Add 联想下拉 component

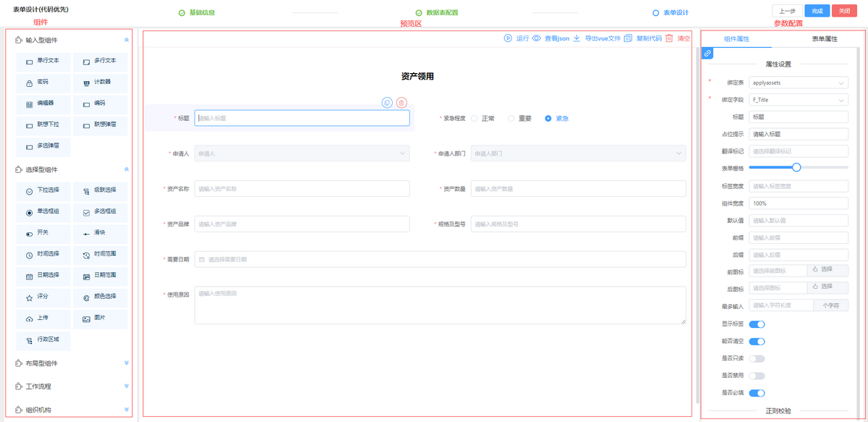(x=43, y=125)
